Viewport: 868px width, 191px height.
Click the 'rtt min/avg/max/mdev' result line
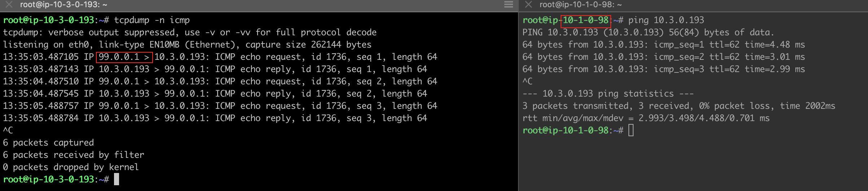646,118
